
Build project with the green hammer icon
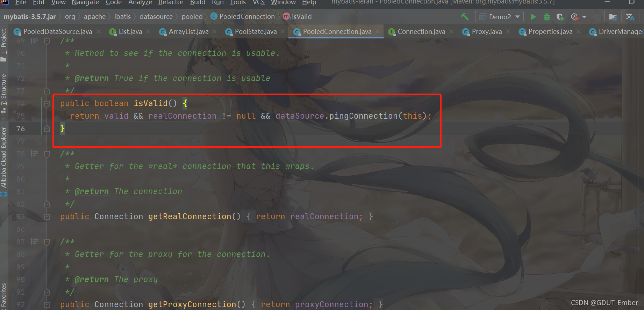465,16
